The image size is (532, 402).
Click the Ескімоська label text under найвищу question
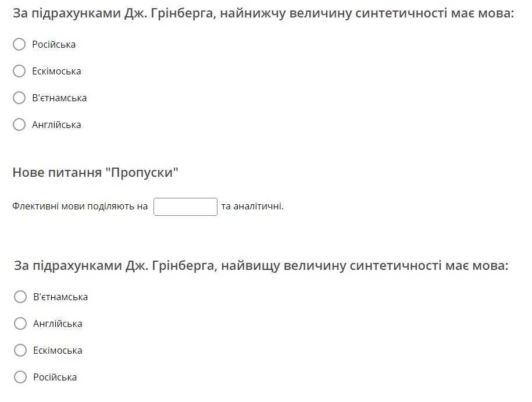(x=58, y=350)
